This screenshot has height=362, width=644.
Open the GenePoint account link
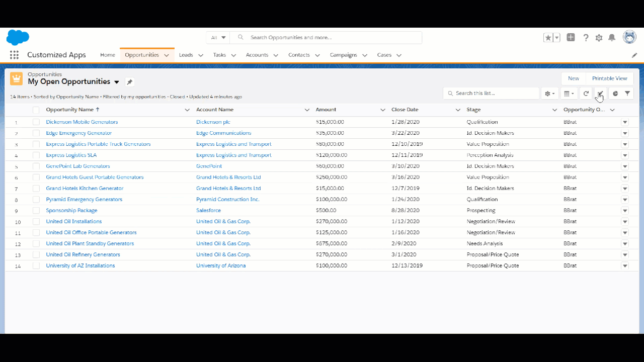pyautogui.click(x=208, y=166)
